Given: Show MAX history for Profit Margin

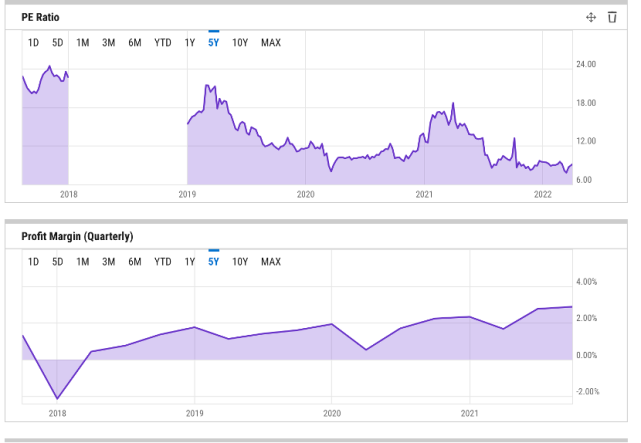Looking at the screenshot, I should coord(271,262).
